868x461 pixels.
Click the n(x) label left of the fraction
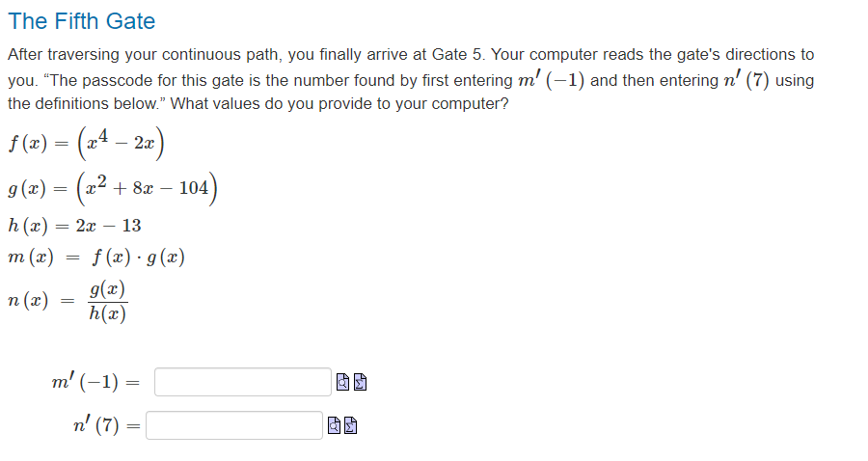(x=28, y=301)
